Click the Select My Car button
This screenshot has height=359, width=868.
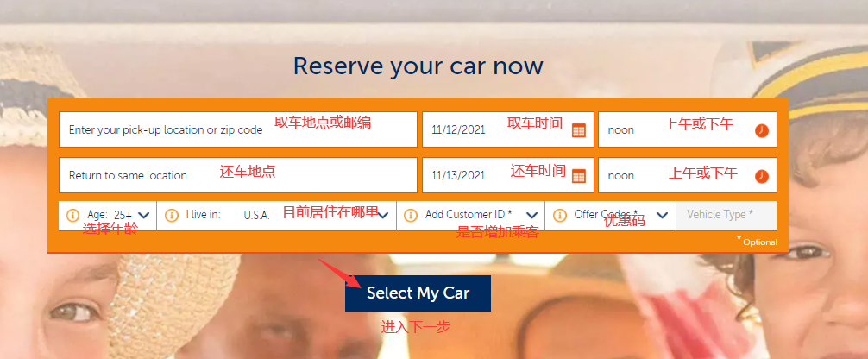418,293
